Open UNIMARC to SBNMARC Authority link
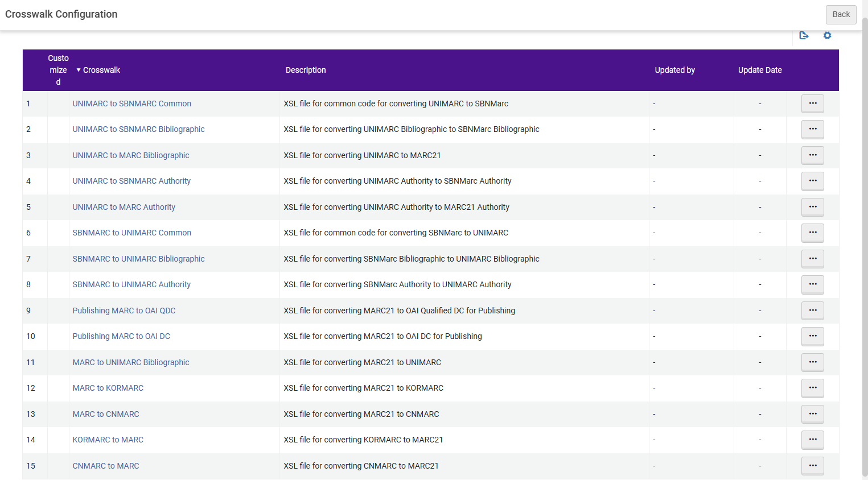The height and width of the screenshot is (480, 868). coord(131,181)
